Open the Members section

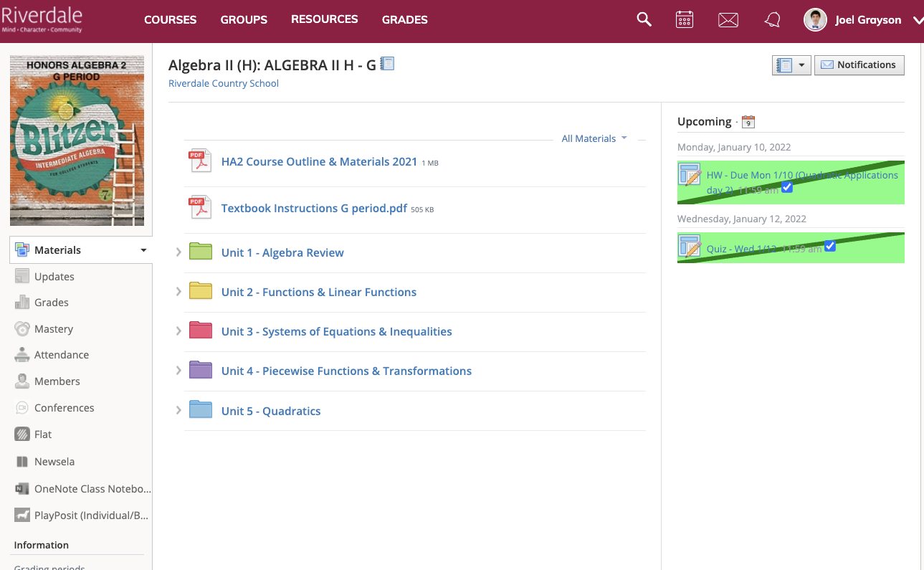57,381
